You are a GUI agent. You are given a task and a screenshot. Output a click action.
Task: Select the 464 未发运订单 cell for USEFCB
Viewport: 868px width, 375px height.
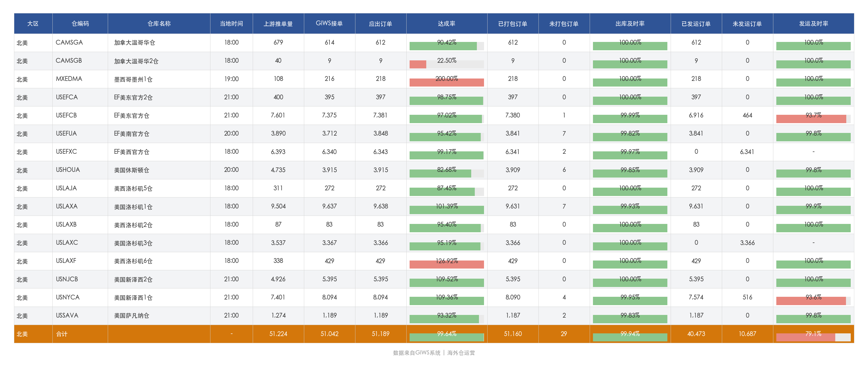click(747, 115)
